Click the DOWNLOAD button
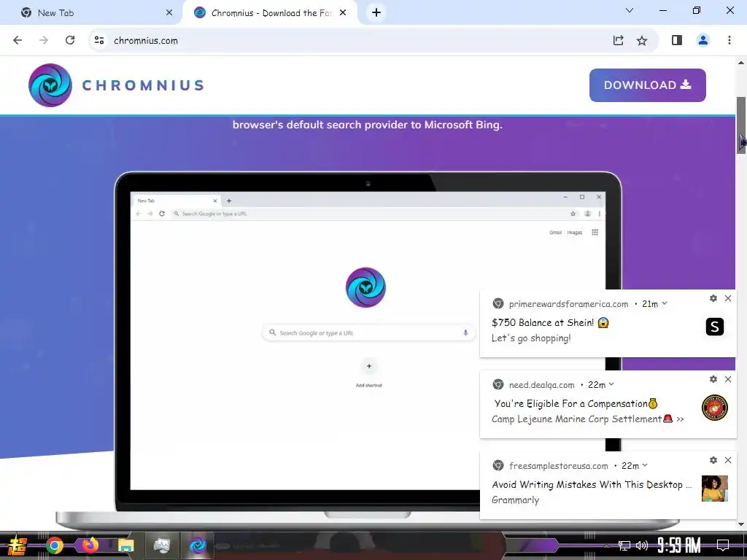The height and width of the screenshot is (560, 747). pyautogui.click(x=648, y=85)
